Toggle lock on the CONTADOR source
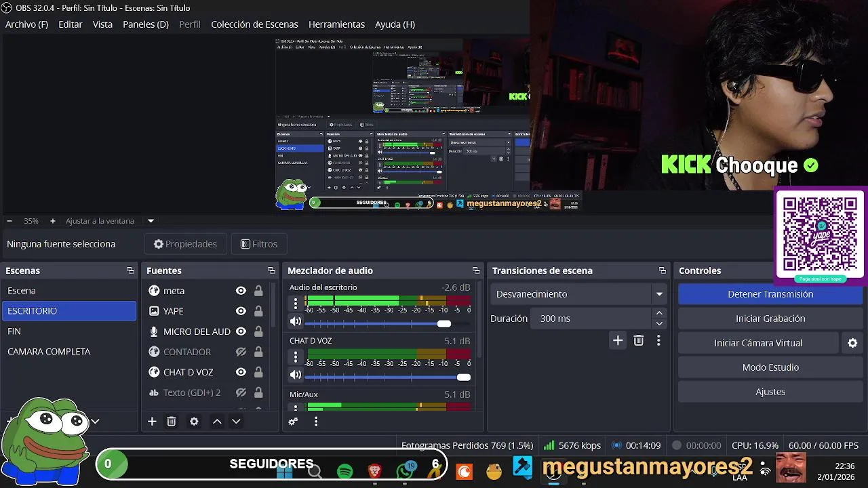Viewport: 868px width, 488px height. (258, 352)
